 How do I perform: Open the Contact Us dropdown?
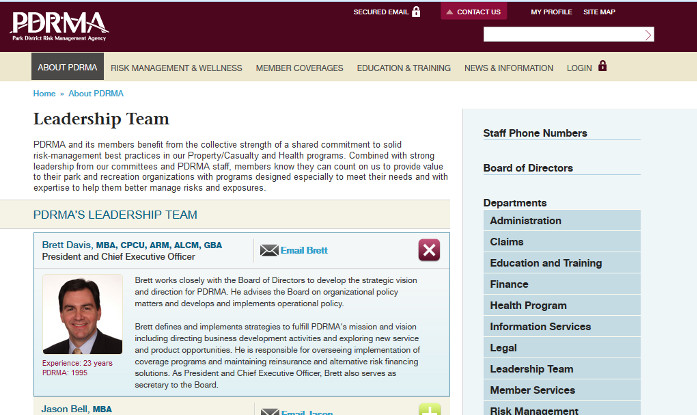click(x=473, y=12)
